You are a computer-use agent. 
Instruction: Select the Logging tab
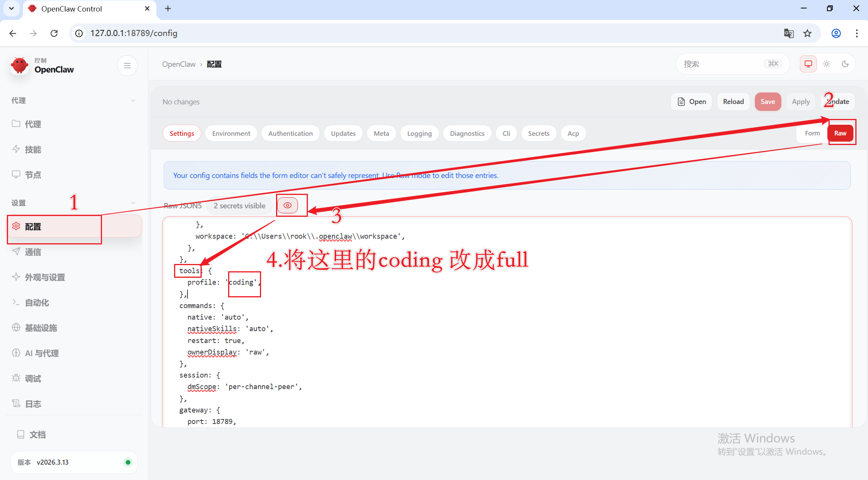coord(419,133)
